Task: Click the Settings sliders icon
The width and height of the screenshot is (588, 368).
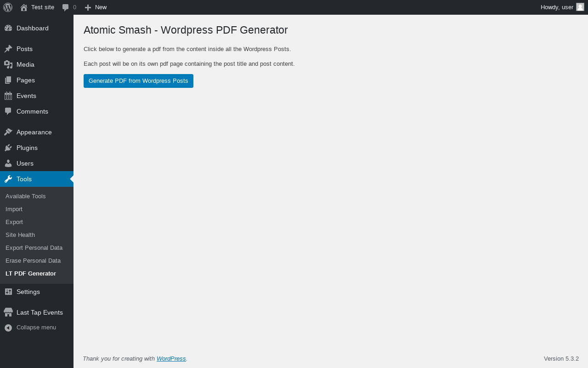Action: [8, 292]
